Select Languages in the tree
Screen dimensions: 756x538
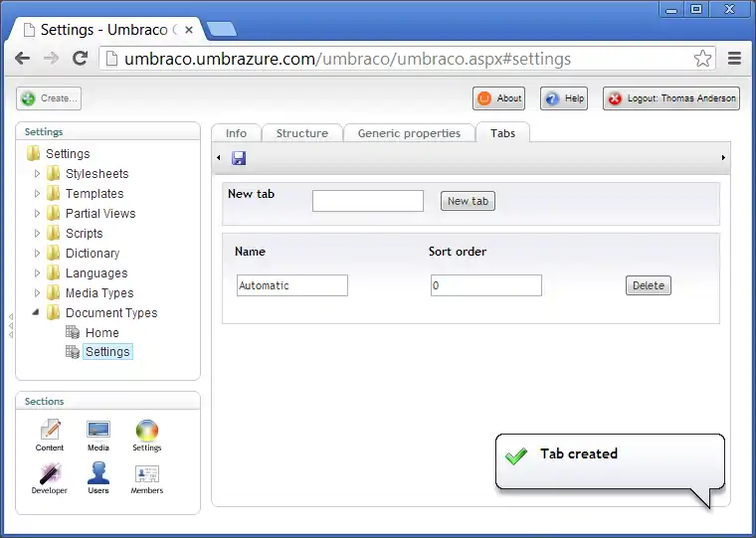(96, 272)
